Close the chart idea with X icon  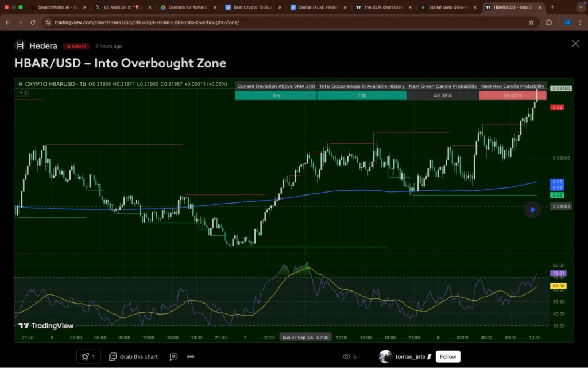click(x=575, y=44)
